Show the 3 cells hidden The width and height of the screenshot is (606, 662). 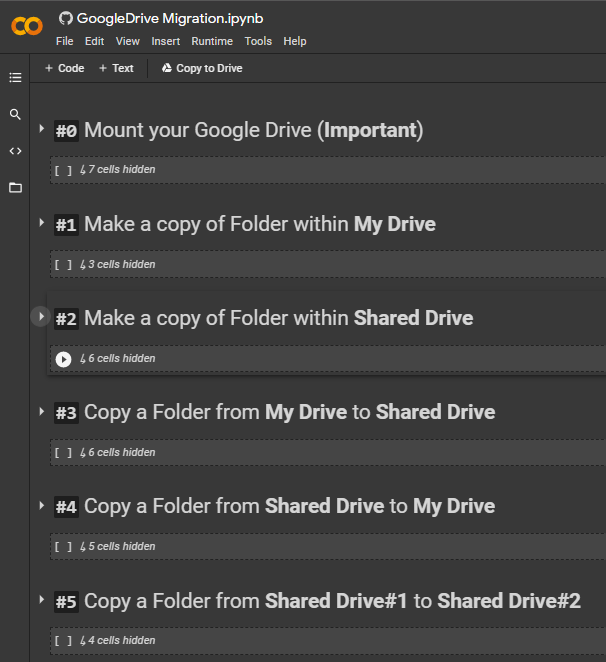point(118,264)
